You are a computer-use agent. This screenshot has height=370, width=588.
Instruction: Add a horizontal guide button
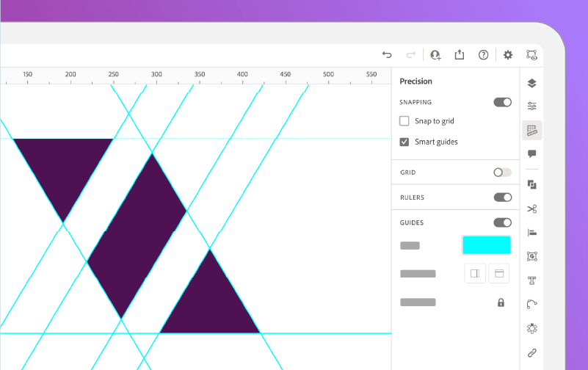(498, 273)
